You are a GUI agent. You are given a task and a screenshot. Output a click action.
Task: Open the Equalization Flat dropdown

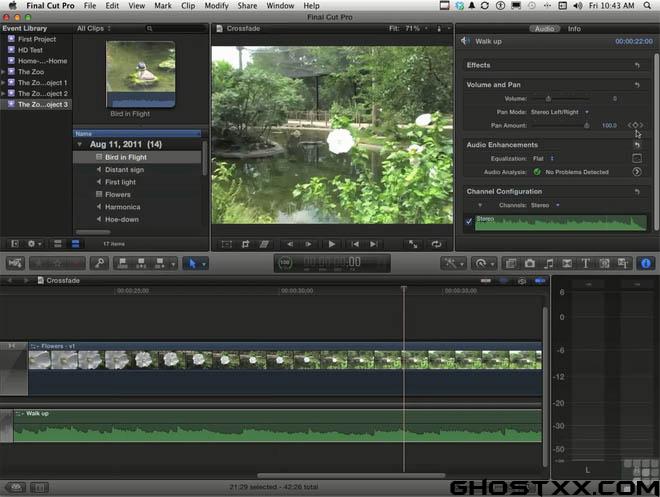543,158
